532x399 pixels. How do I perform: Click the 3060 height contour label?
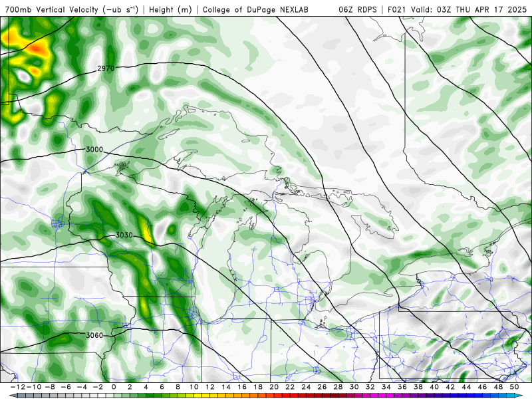(x=94, y=335)
